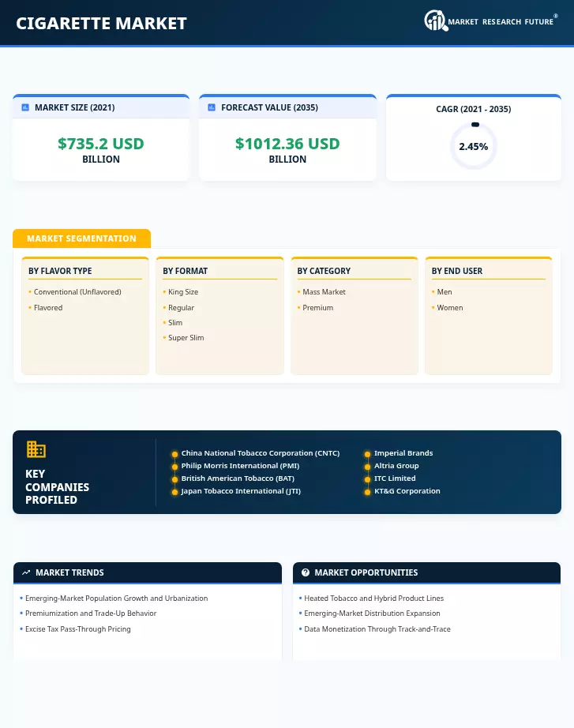574x728 pixels.
Task: Click the ITC Limited company name
Action: click(395, 478)
